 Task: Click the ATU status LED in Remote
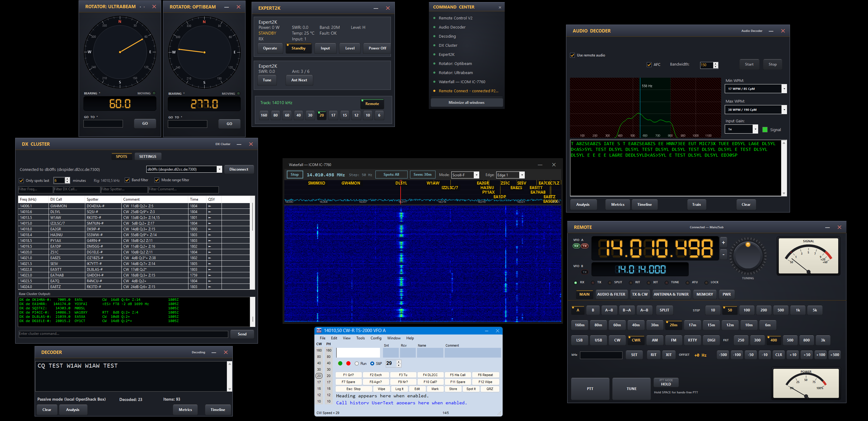coord(687,283)
